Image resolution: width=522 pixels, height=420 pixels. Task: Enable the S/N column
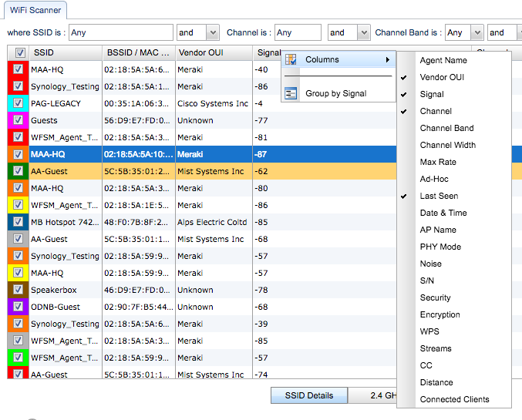pos(427,281)
